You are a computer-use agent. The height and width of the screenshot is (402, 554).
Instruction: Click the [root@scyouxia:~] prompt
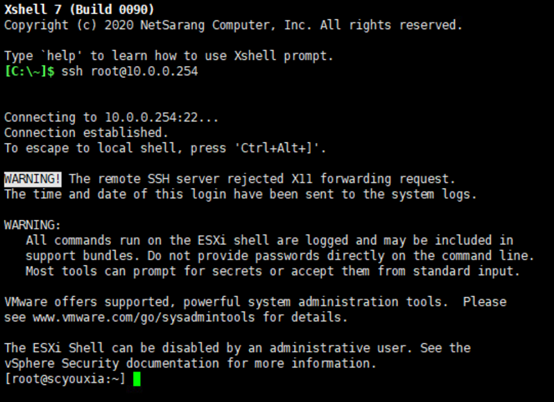click(65, 379)
